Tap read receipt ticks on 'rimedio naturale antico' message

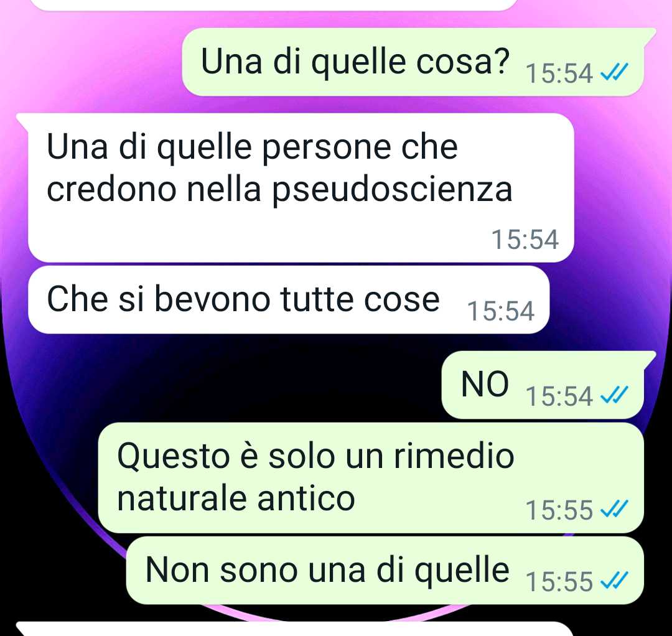[x=614, y=509]
